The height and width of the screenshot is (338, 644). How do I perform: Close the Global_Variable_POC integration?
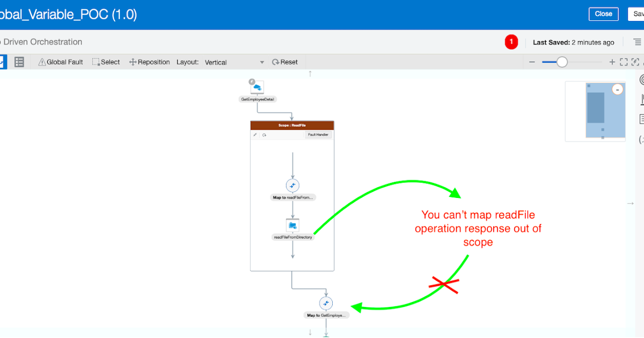tap(603, 14)
